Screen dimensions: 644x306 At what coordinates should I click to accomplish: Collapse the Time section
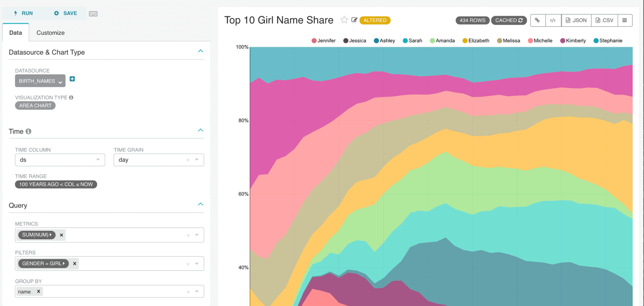click(x=201, y=130)
